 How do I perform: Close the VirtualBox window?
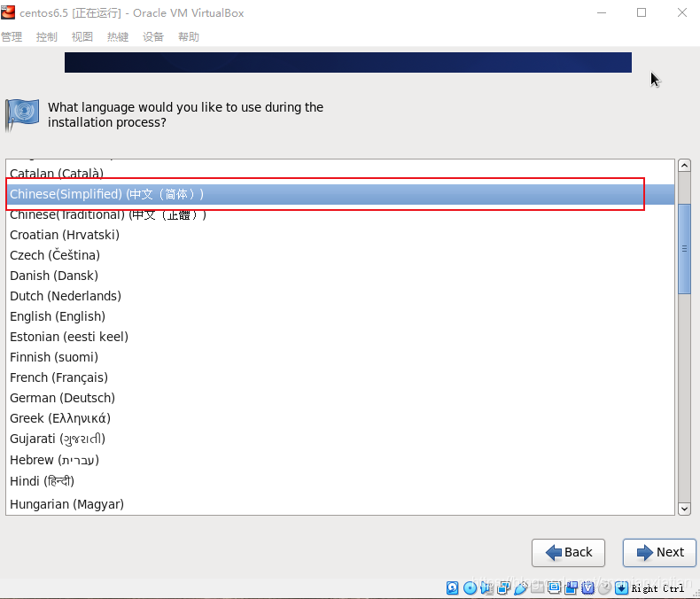pyautogui.click(x=681, y=12)
